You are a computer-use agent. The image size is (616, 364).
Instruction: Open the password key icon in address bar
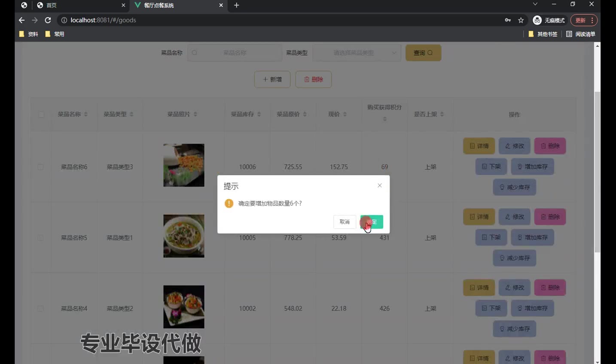tap(508, 20)
